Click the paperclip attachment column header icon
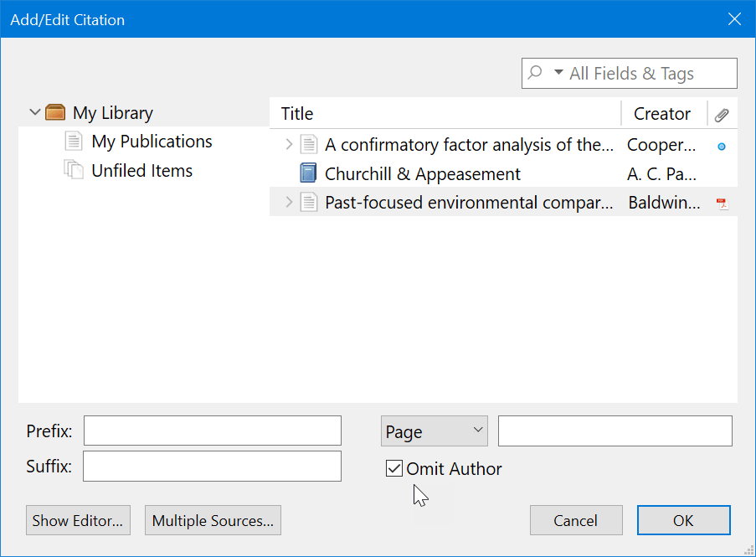The height and width of the screenshot is (557, 756). [722, 113]
